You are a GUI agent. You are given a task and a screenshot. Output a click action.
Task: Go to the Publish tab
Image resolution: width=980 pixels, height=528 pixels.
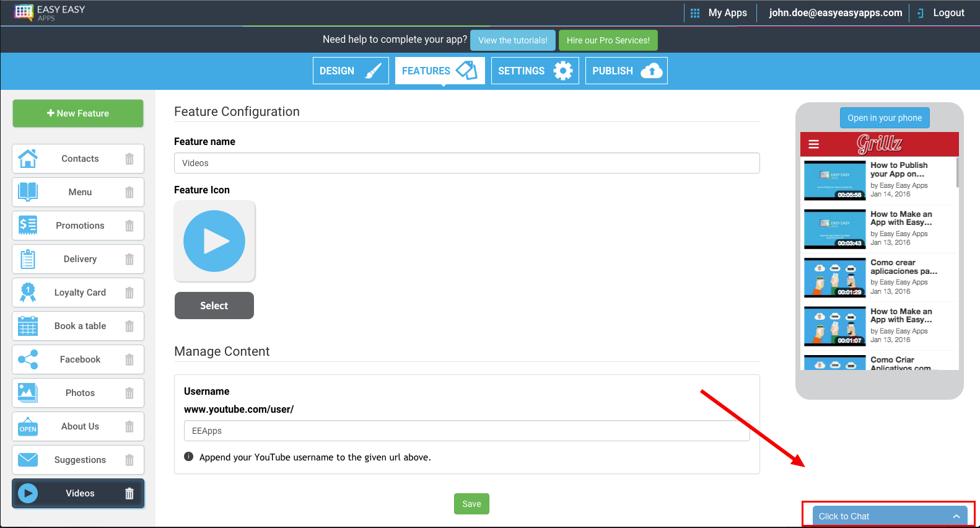[626, 71]
